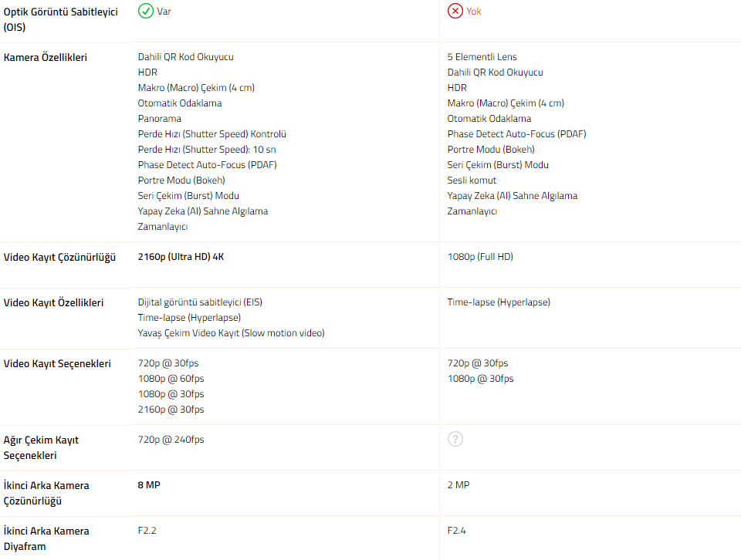This screenshot has height=560, width=741.
Task: Select Yavaş Çekim Video Kayıt entry
Action: point(231,333)
